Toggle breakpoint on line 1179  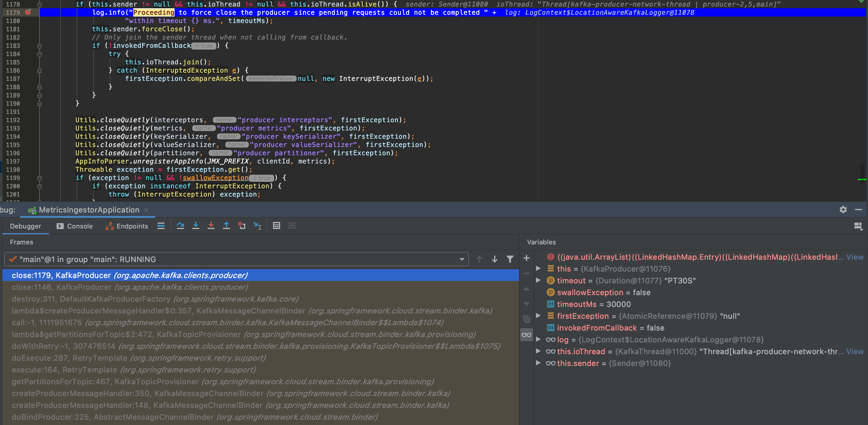click(x=28, y=12)
